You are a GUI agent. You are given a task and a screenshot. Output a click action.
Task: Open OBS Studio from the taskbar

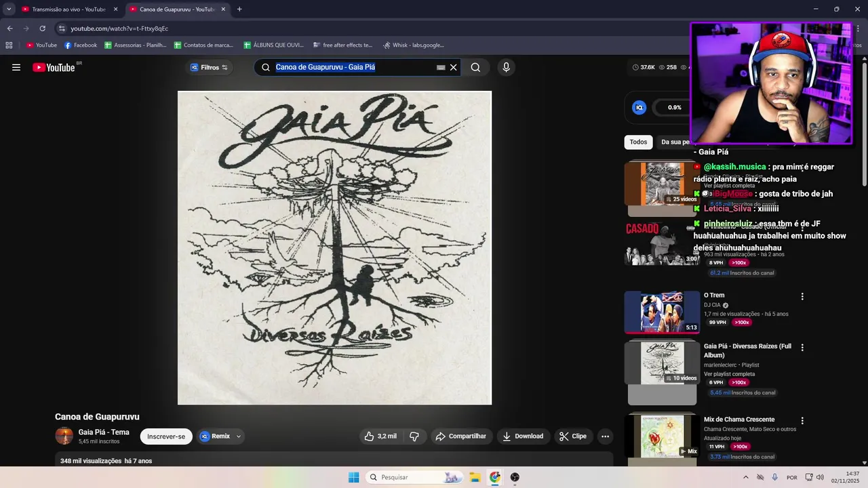click(515, 477)
